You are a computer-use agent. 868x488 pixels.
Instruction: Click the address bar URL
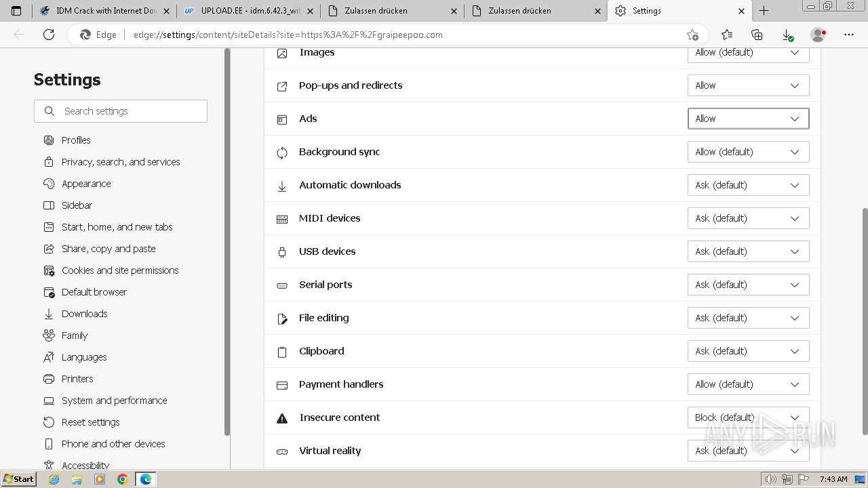click(288, 35)
